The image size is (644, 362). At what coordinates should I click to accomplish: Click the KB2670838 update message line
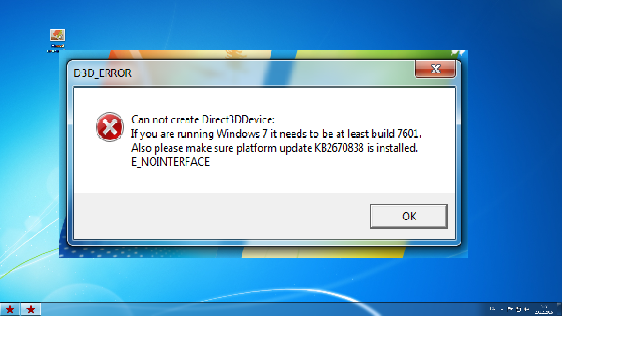(x=274, y=148)
